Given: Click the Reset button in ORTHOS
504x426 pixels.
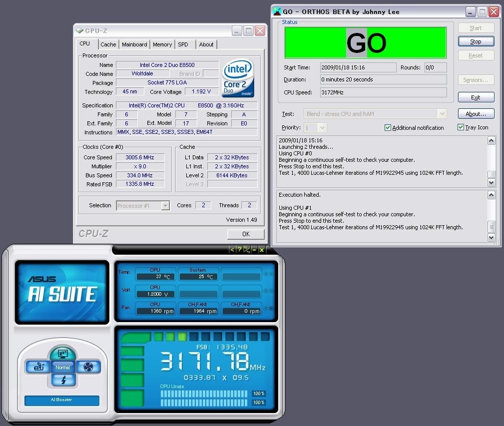Looking at the screenshot, I should 476,55.
